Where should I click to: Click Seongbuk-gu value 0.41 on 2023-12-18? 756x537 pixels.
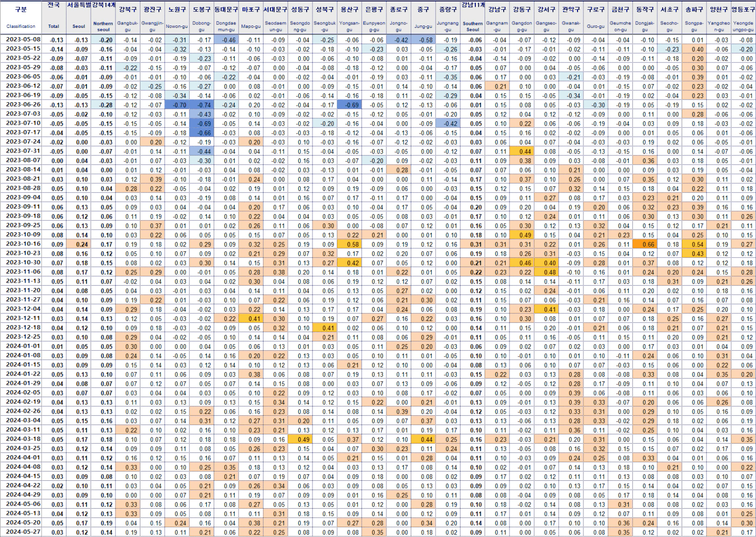click(325, 328)
